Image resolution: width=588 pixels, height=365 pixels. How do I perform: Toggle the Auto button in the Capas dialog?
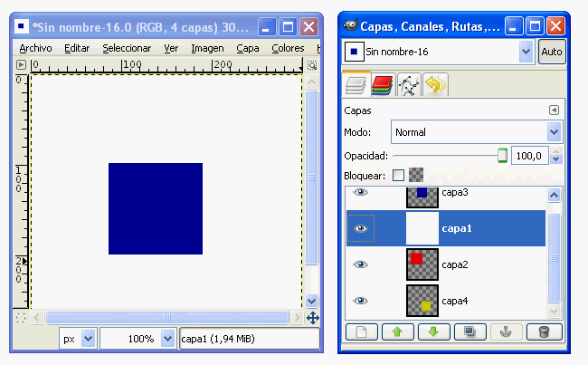pos(552,52)
